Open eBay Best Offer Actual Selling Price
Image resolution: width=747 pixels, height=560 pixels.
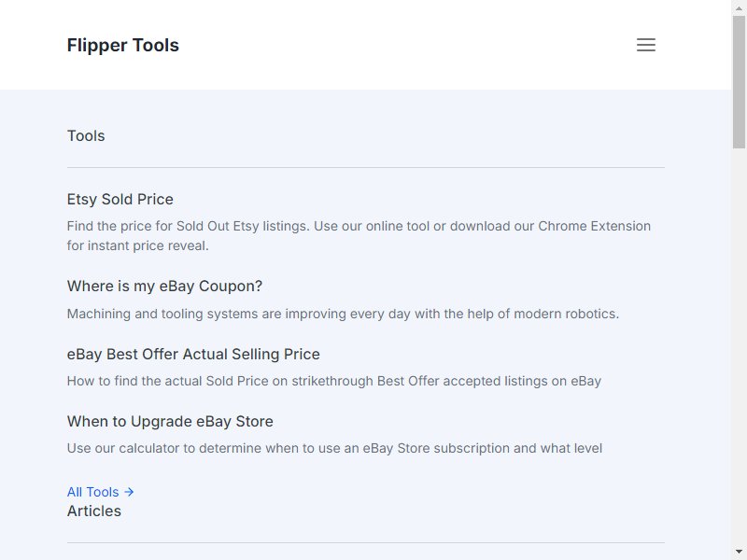point(193,354)
